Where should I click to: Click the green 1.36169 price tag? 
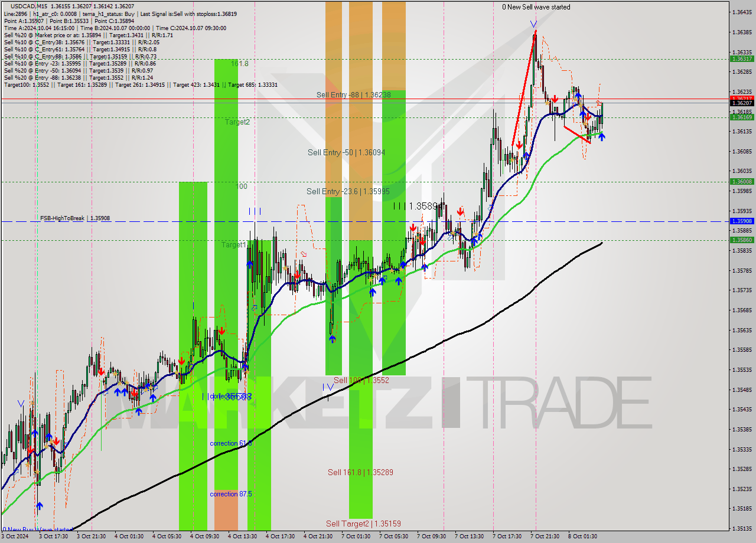click(x=742, y=117)
